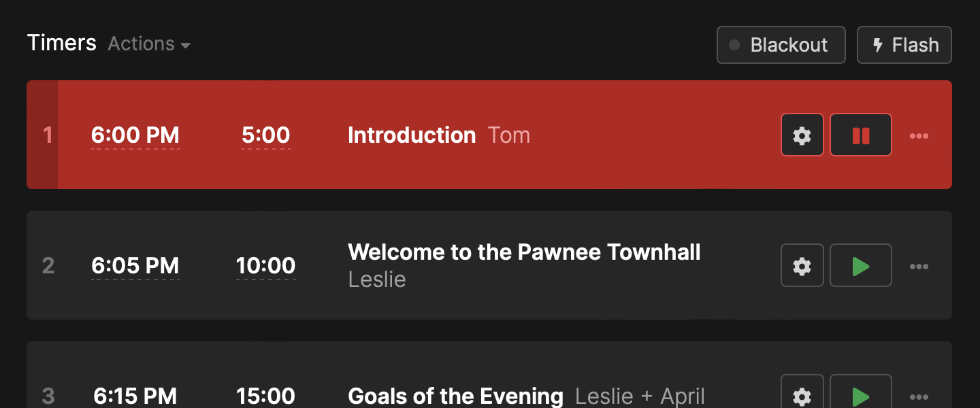Screen dimensions: 980x408
Task: Select timer row number 2
Action: tap(48, 266)
